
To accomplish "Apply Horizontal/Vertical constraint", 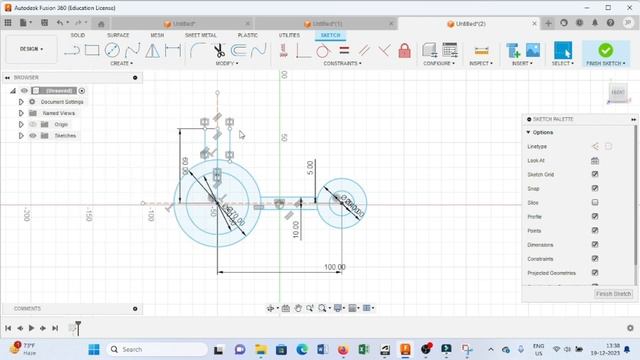I will tap(284, 51).
